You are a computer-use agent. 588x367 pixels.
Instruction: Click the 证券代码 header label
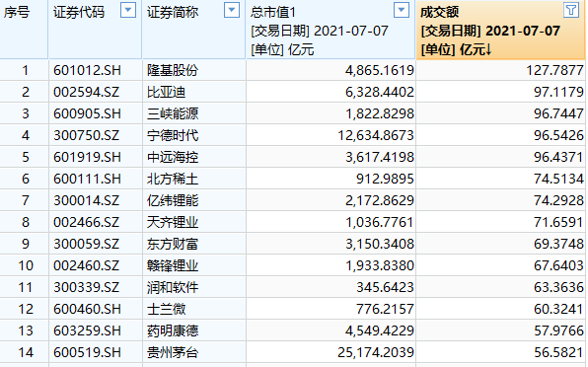pos(79,13)
